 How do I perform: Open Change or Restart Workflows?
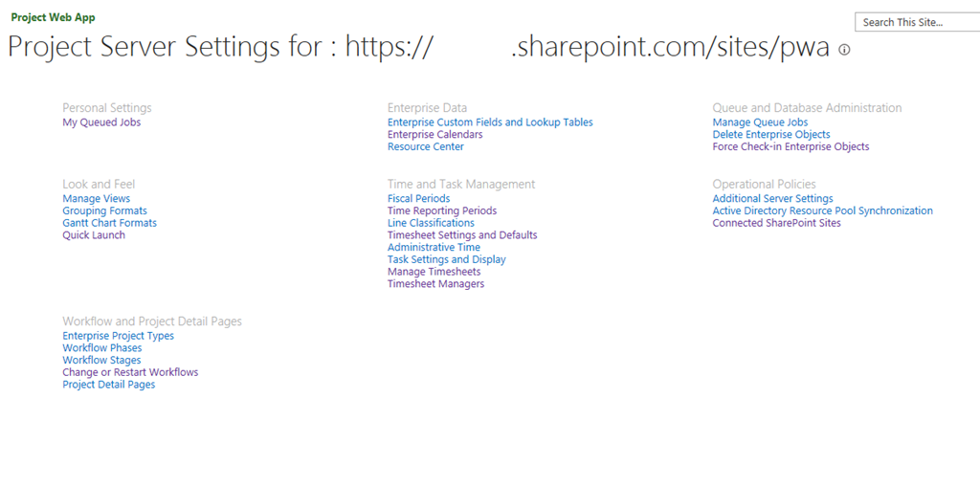coord(130,372)
